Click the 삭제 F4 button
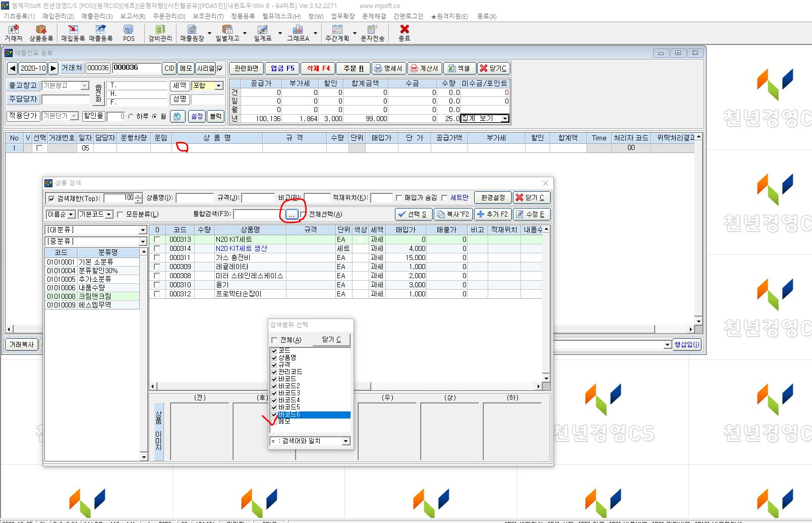The image size is (812, 523). (318, 68)
